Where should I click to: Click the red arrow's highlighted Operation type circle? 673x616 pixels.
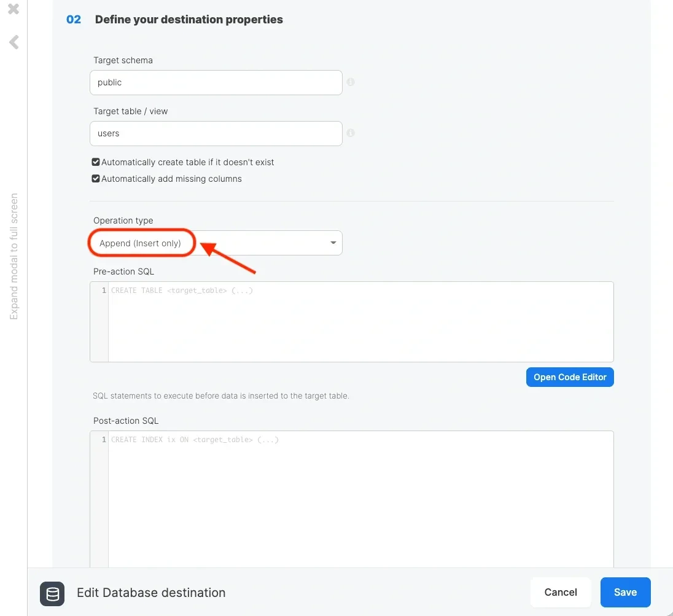(141, 243)
